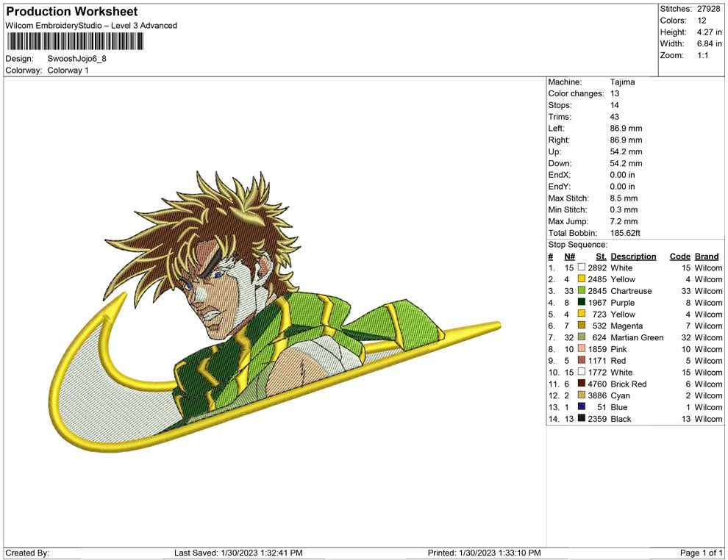Click the Brick Red color swatch

click(581, 383)
